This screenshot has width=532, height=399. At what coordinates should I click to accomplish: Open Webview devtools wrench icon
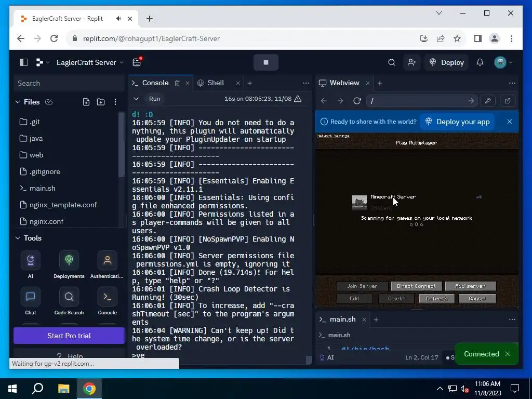pyautogui.click(x=488, y=101)
